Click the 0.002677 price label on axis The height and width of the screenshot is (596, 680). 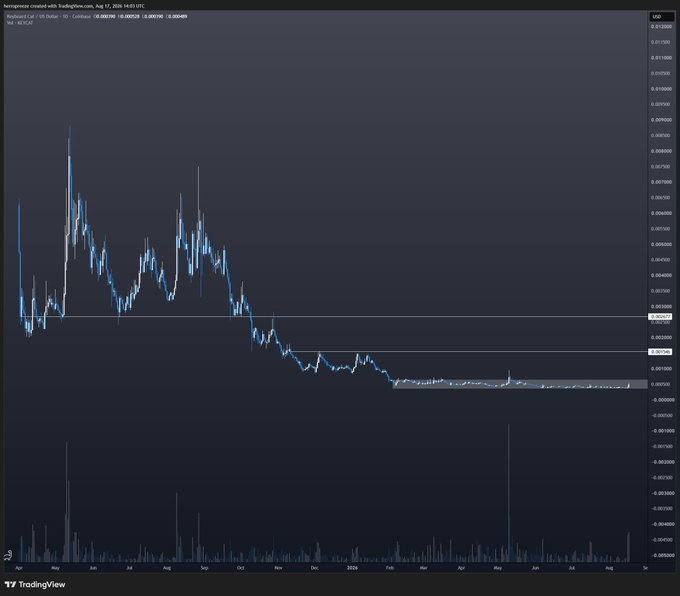click(660, 317)
